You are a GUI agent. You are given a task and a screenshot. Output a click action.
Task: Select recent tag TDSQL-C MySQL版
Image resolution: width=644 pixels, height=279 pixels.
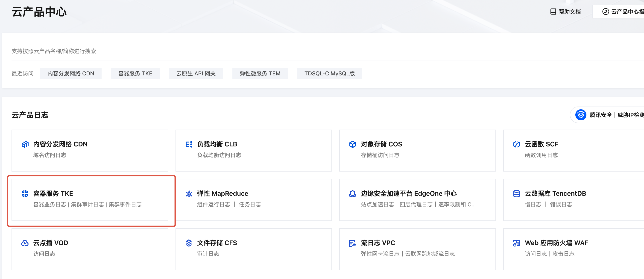(x=330, y=73)
